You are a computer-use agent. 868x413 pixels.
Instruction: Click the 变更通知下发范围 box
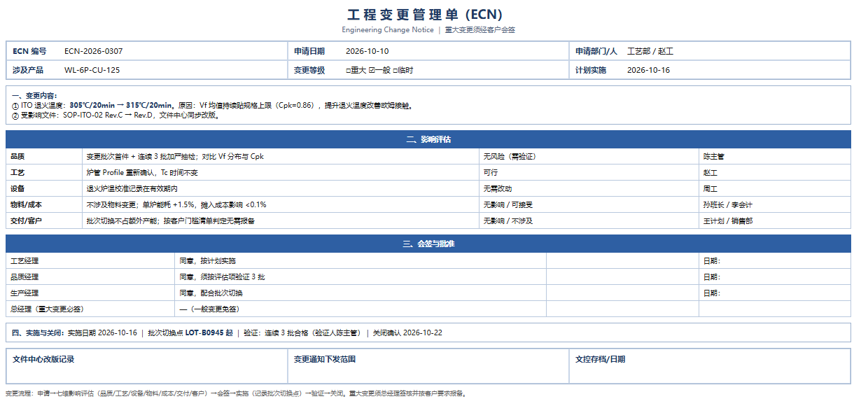pyautogui.click(x=428, y=366)
